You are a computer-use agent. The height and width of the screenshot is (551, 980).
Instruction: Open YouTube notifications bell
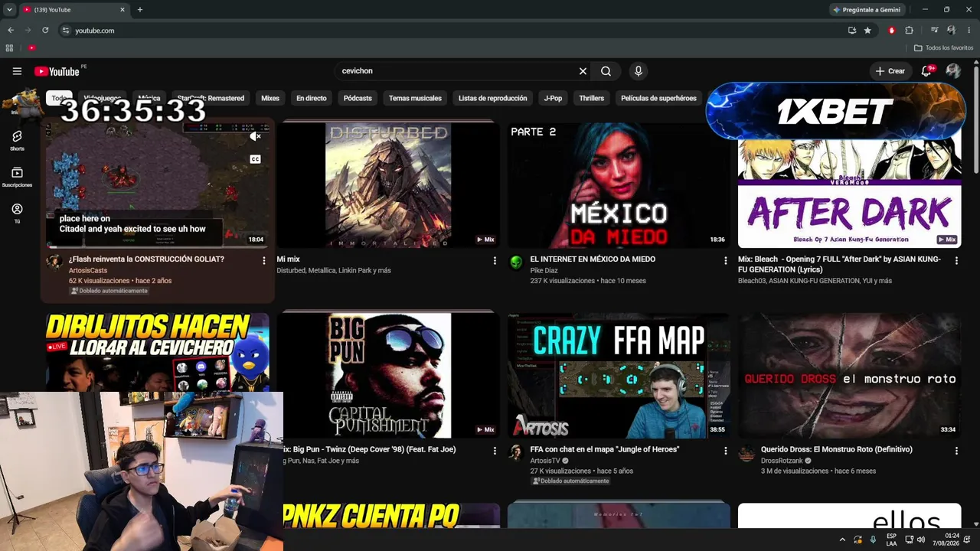pos(926,71)
